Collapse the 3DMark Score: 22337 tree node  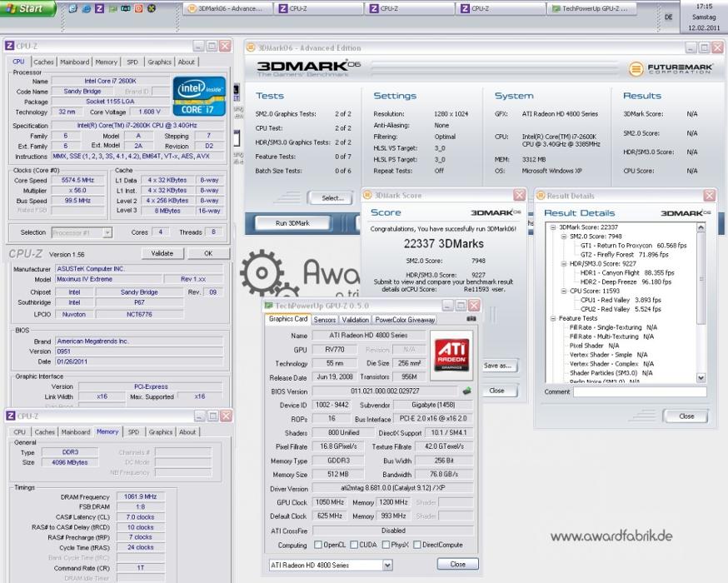[553, 227]
